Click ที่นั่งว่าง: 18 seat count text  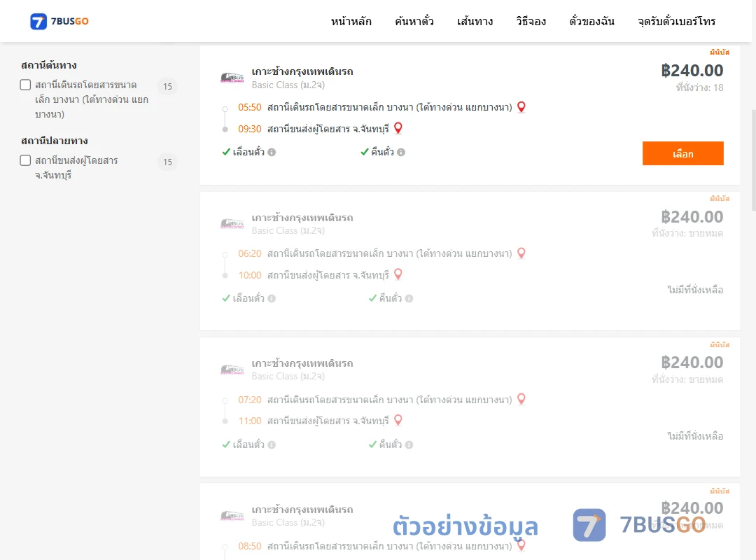point(699,87)
